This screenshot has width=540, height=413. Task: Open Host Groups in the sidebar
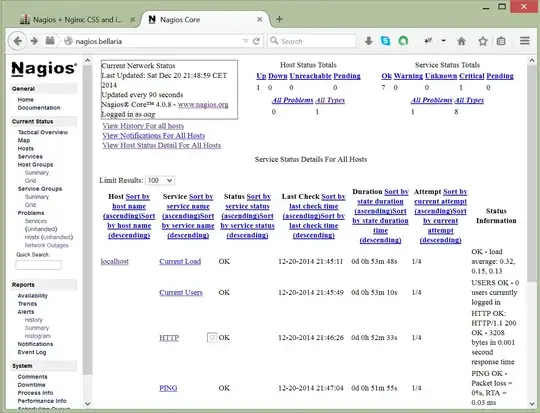tap(35, 165)
